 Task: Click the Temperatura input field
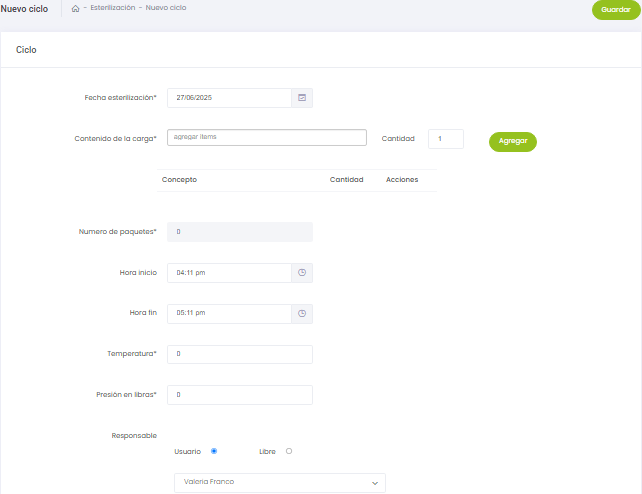240,355
